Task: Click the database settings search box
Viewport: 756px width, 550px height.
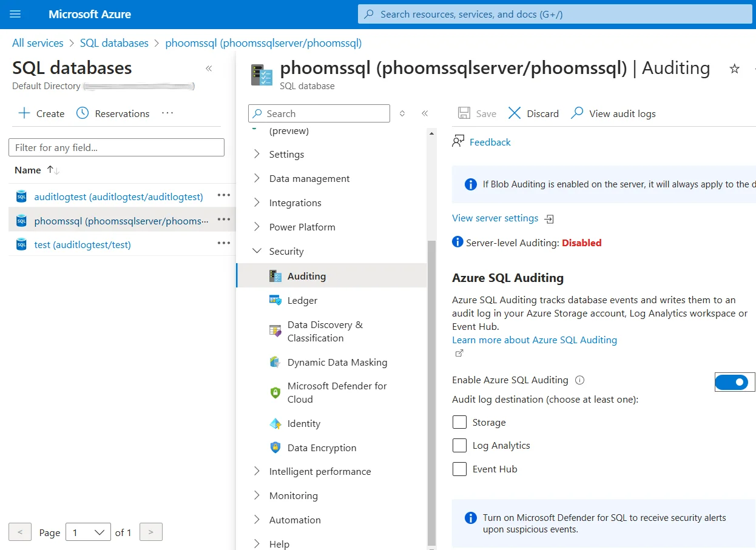Action: [x=319, y=113]
